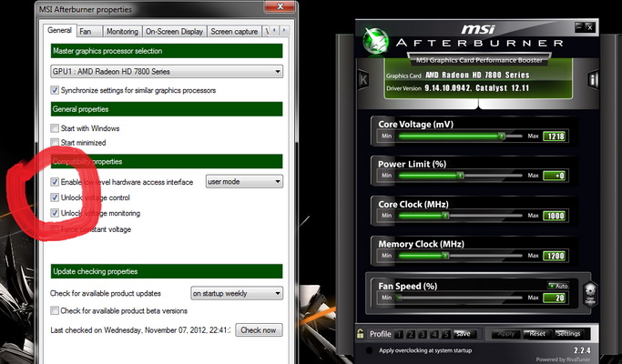Toggle Unlock voltage monitoring checkbox
This screenshot has height=364, width=622.
tap(55, 213)
